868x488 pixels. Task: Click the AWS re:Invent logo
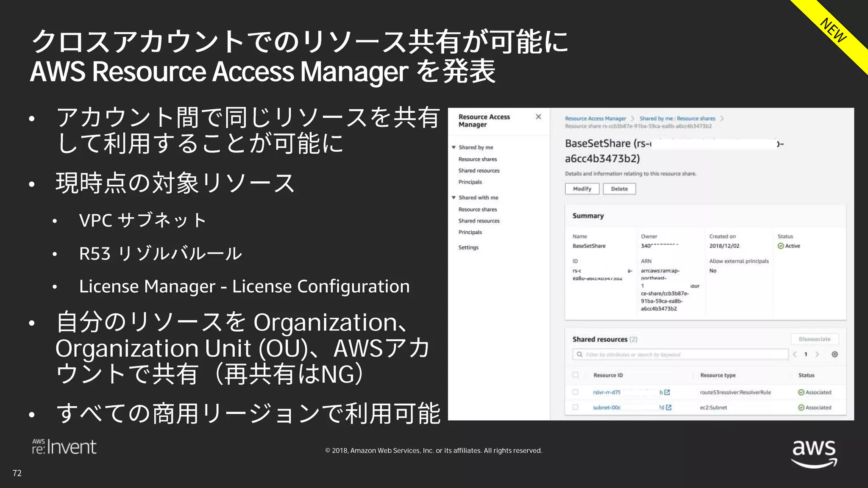point(64,447)
